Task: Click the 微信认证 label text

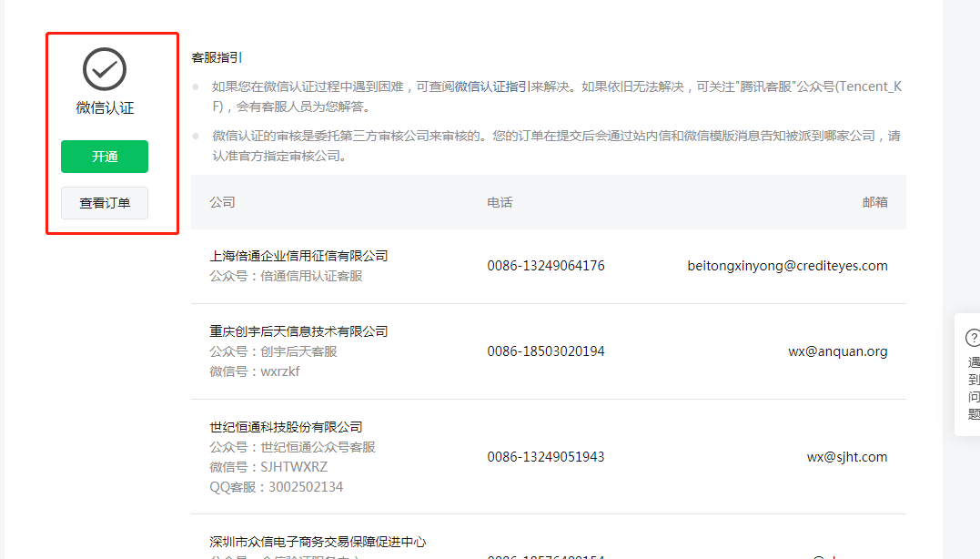Action: click(x=105, y=108)
